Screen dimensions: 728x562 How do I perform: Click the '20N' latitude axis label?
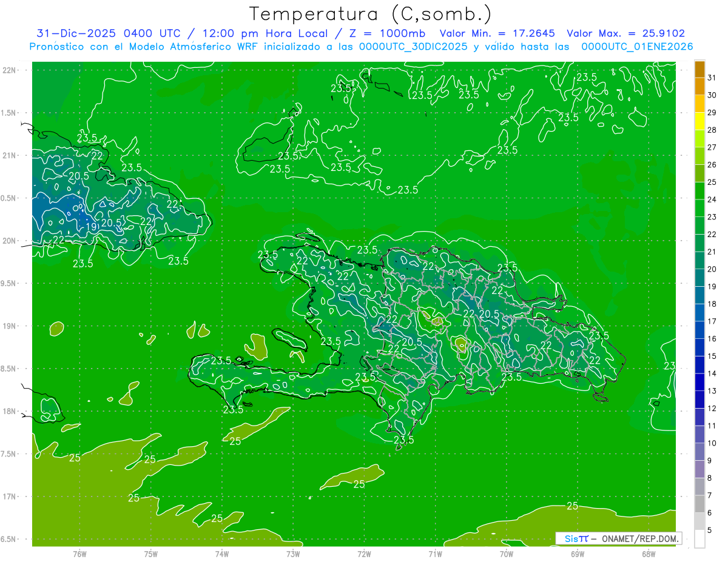click(x=9, y=241)
